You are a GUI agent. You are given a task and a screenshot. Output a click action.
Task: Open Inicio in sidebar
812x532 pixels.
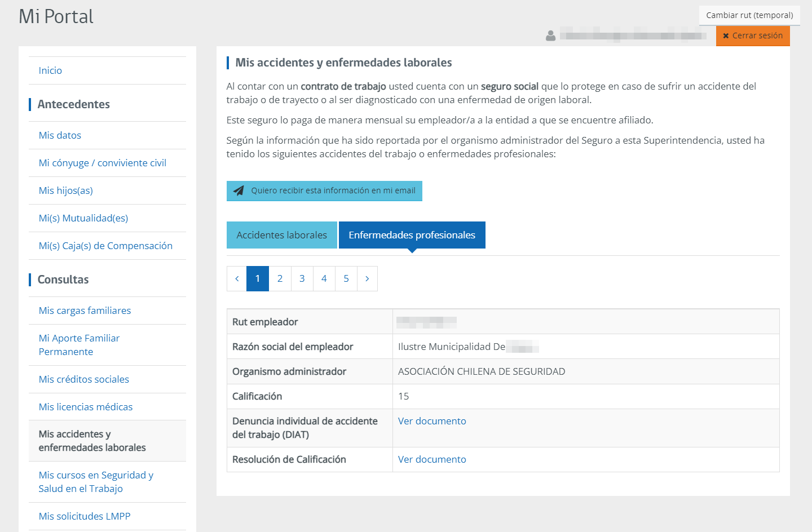tap(50, 70)
